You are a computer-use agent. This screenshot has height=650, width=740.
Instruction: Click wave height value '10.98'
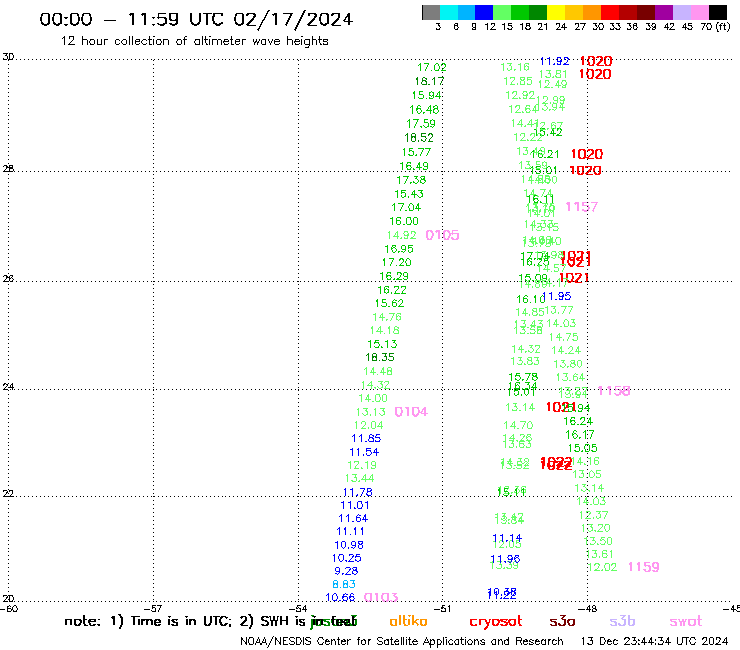(x=349, y=545)
